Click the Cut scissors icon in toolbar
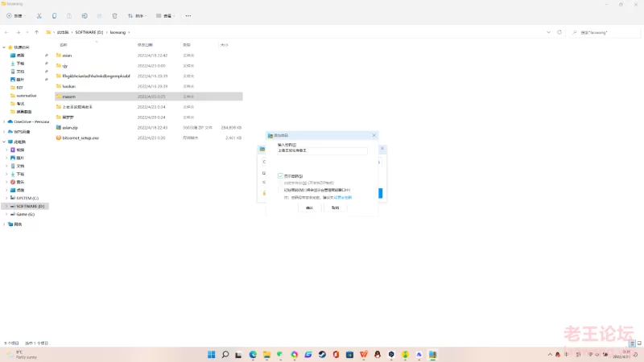 [x=39, y=15]
